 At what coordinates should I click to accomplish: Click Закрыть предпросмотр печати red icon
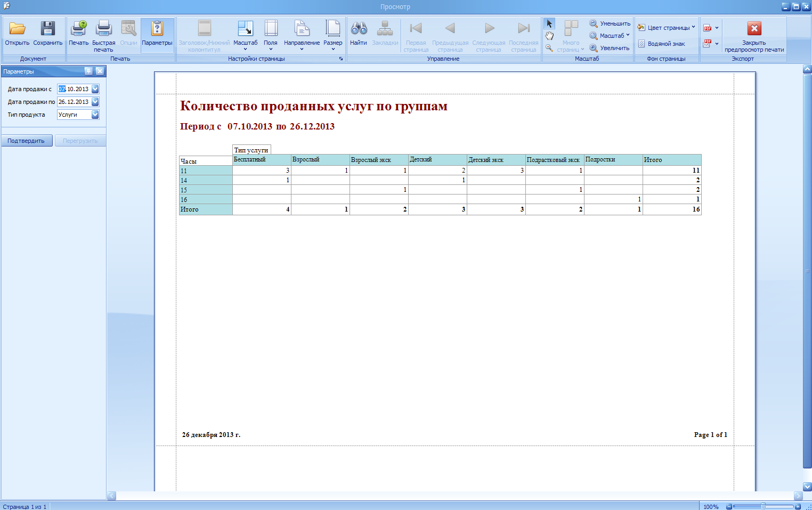coord(754,35)
